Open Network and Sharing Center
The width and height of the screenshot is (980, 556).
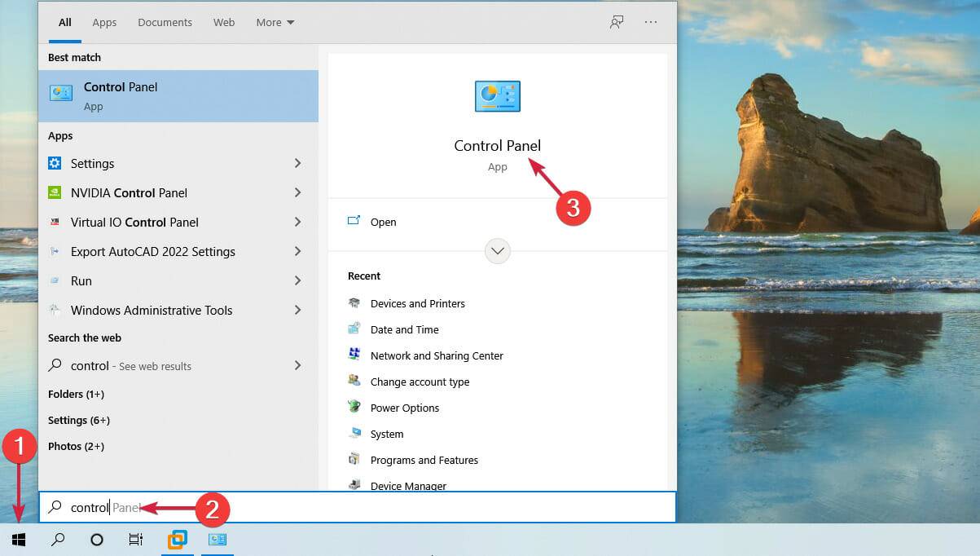(x=436, y=355)
